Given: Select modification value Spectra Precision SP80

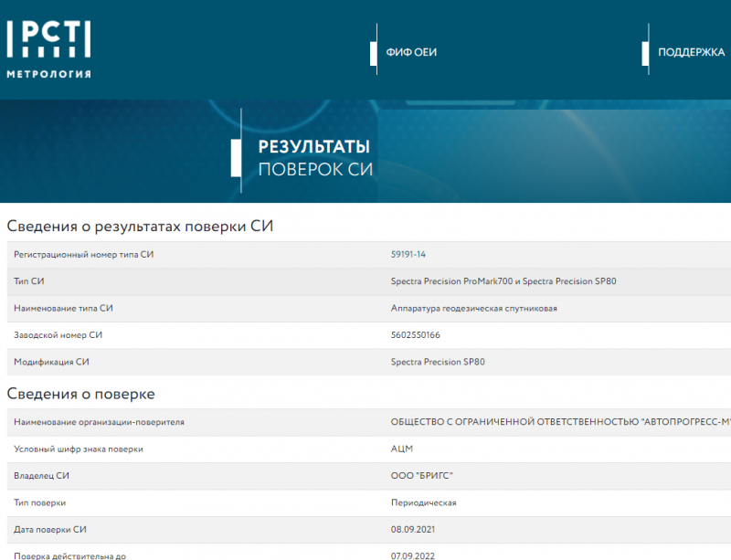Looking at the screenshot, I should coord(438,362).
